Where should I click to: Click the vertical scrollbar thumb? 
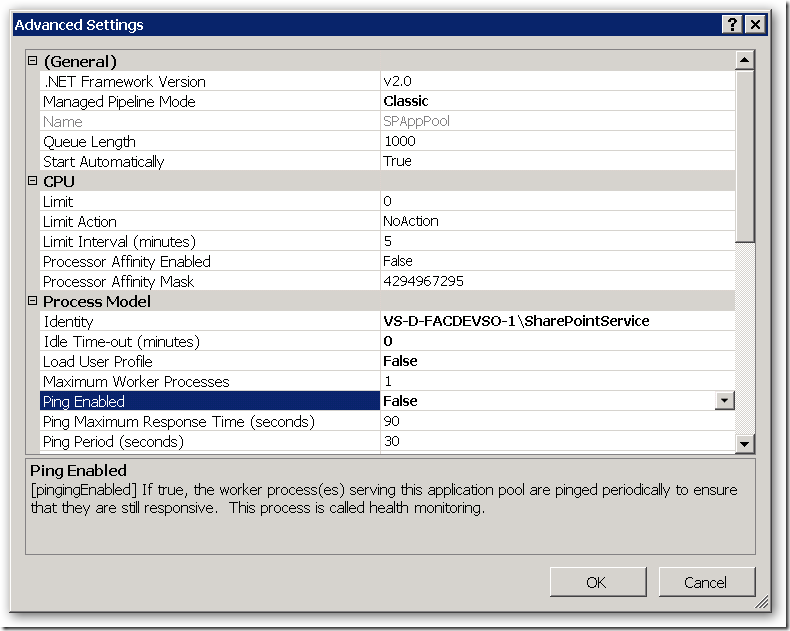pos(744,156)
